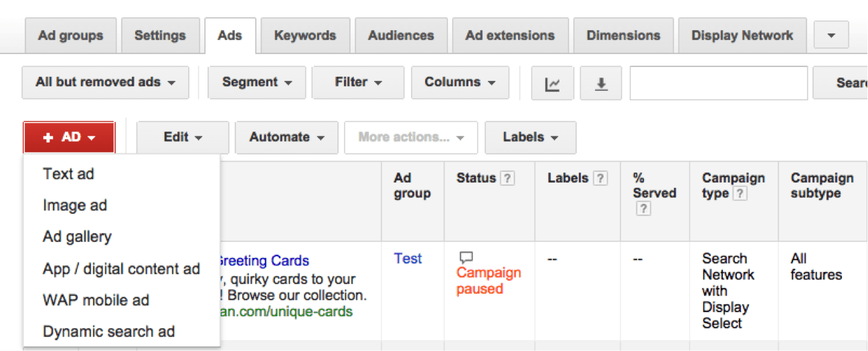Viewport: 868px width, 351px height.
Task: Open the extra tabs arrow dropdown
Action: [831, 35]
